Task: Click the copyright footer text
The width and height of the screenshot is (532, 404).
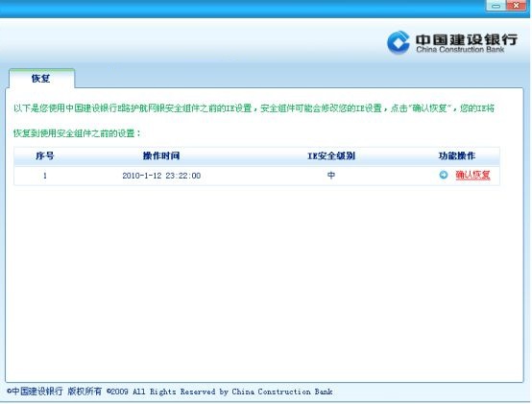Action: click(170, 392)
